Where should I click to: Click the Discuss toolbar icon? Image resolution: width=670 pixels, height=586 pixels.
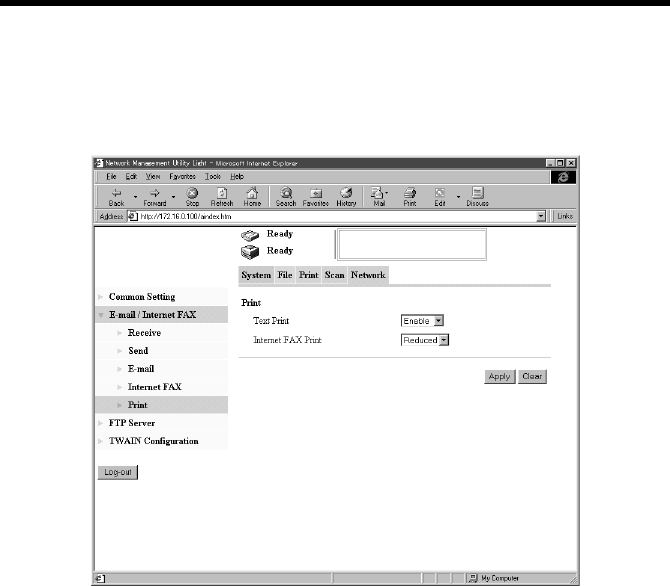pyautogui.click(x=477, y=197)
